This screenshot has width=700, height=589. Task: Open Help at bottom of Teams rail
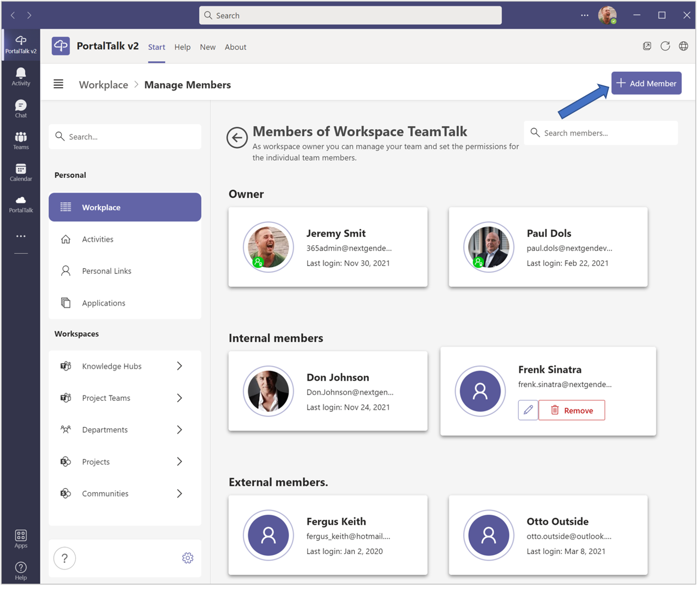(21, 571)
